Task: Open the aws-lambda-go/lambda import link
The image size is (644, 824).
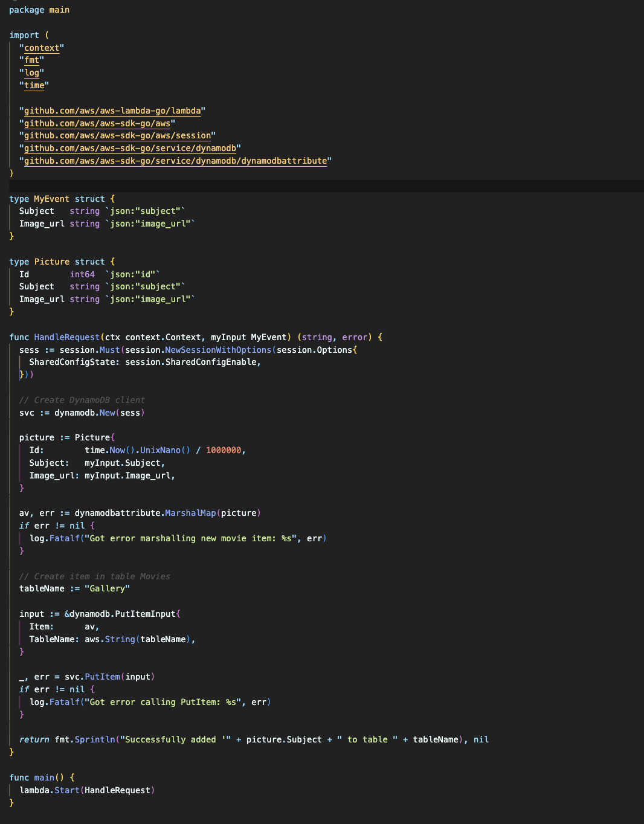Action: coord(112,111)
